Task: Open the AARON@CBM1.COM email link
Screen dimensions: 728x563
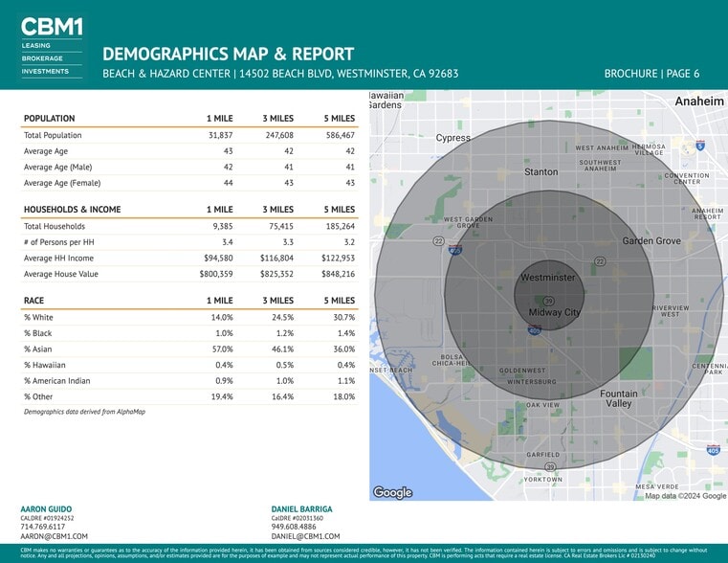Action: pos(54,536)
